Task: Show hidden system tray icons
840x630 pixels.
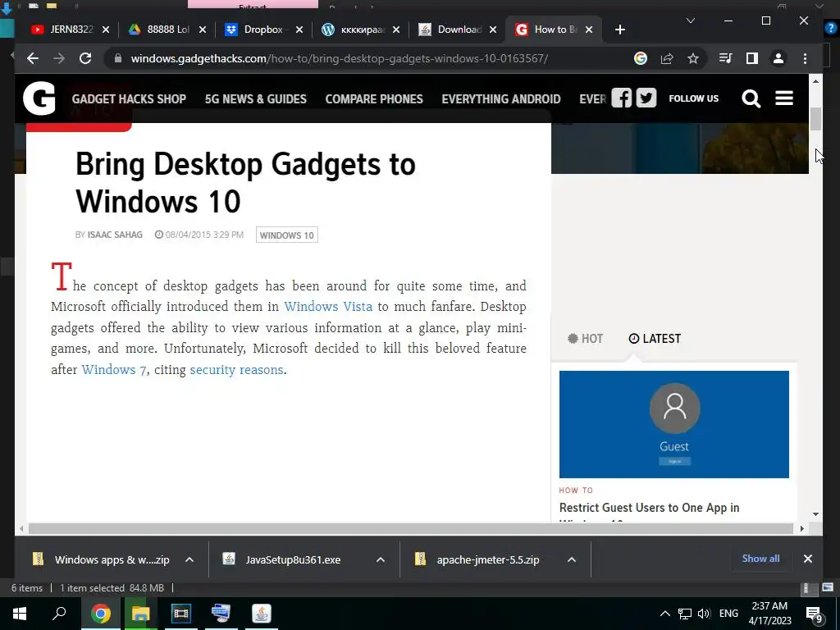Action: pyautogui.click(x=664, y=614)
